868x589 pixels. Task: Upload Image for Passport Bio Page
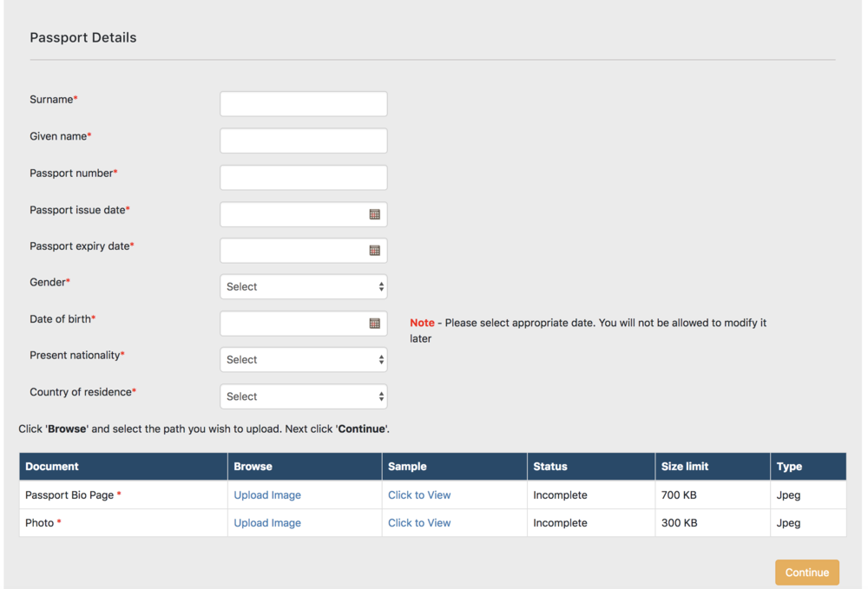coord(267,495)
